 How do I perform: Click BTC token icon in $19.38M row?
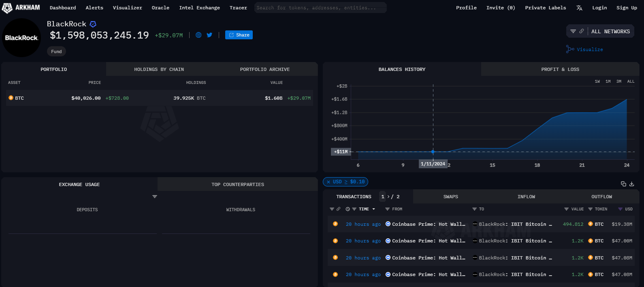point(591,224)
